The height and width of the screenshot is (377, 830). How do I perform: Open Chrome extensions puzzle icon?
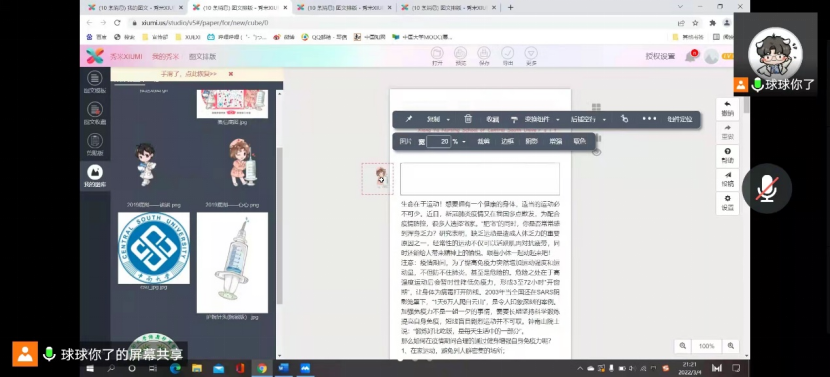pos(712,23)
